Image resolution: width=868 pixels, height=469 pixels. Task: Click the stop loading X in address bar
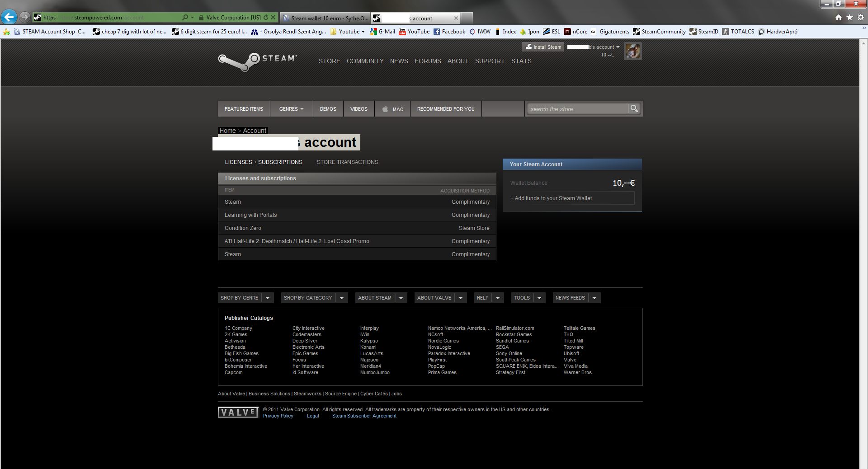pyautogui.click(x=273, y=18)
